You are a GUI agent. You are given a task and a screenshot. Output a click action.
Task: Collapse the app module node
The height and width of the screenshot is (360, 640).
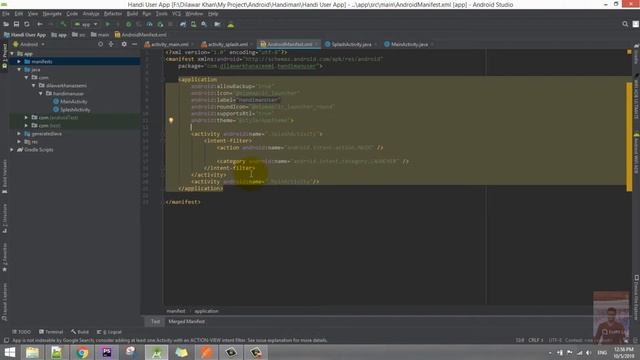tap(12, 53)
